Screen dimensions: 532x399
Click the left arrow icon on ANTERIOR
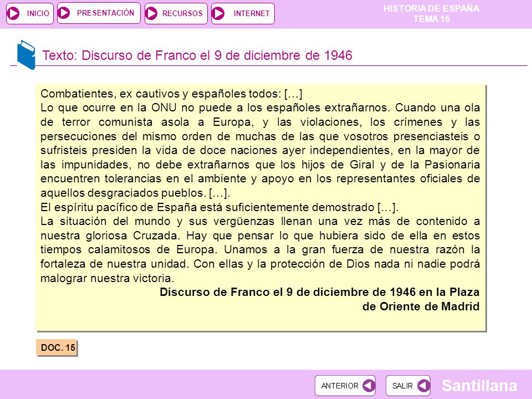point(369,386)
